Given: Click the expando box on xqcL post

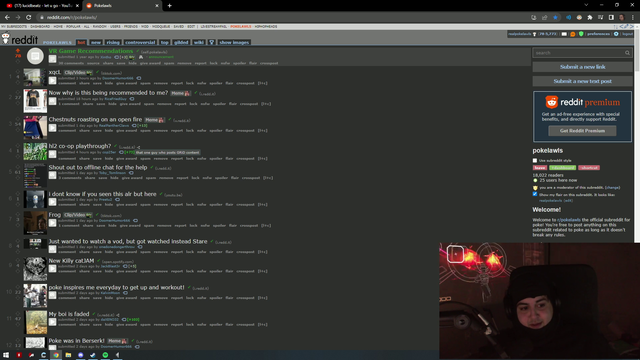Looking at the screenshot, I should (x=53, y=80).
